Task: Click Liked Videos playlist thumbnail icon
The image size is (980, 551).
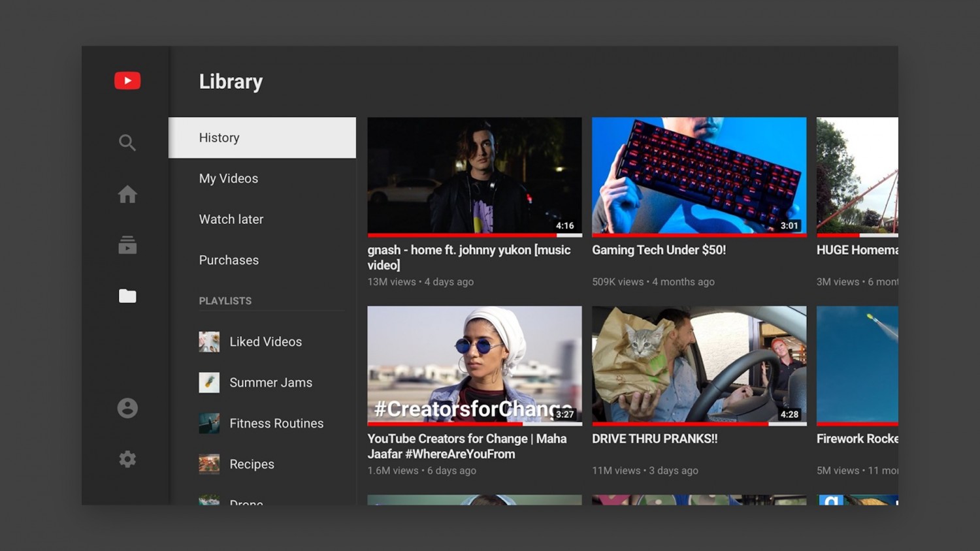Action: click(x=209, y=341)
